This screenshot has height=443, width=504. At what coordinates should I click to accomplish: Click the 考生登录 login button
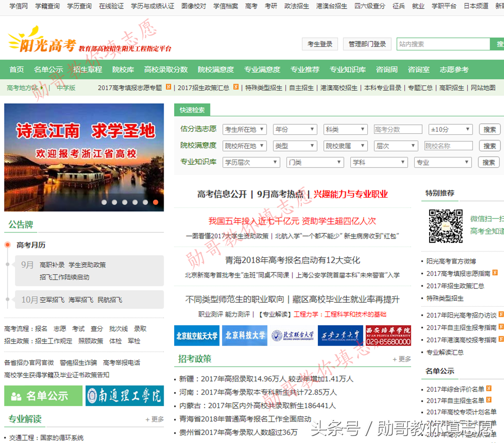tap(320, 44)
